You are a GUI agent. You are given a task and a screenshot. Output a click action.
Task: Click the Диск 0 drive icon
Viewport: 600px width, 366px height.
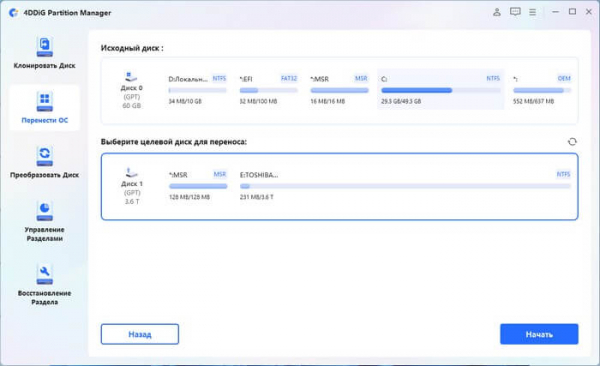coord(131,77)
